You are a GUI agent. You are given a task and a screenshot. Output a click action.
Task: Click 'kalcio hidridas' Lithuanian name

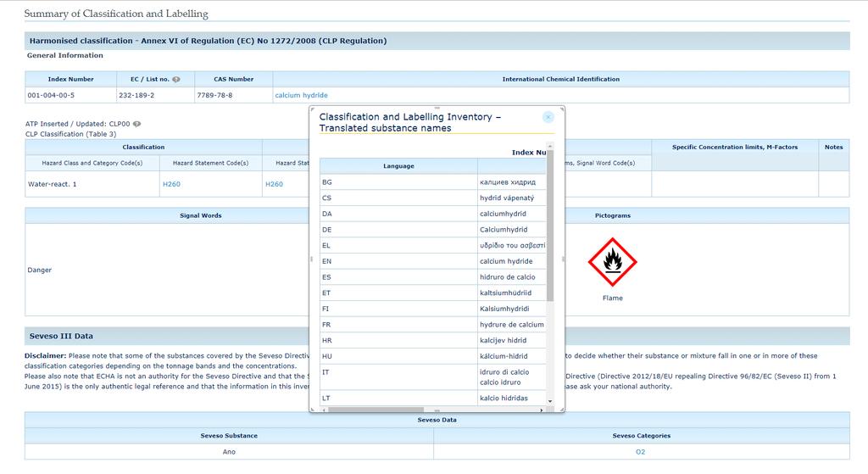504,399
